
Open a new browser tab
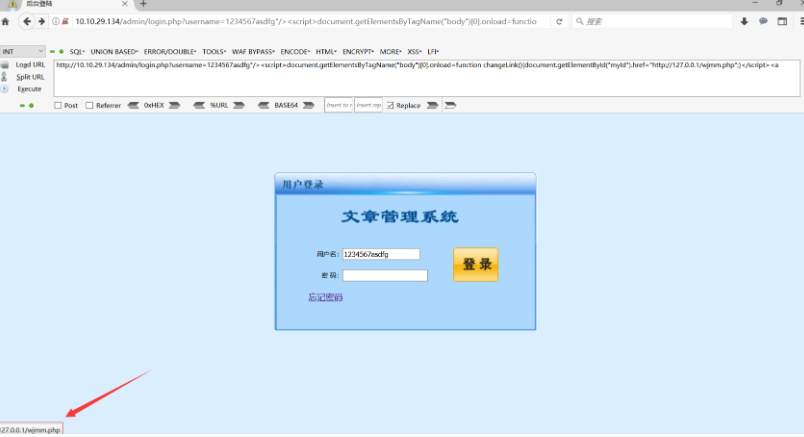point(143,4)
